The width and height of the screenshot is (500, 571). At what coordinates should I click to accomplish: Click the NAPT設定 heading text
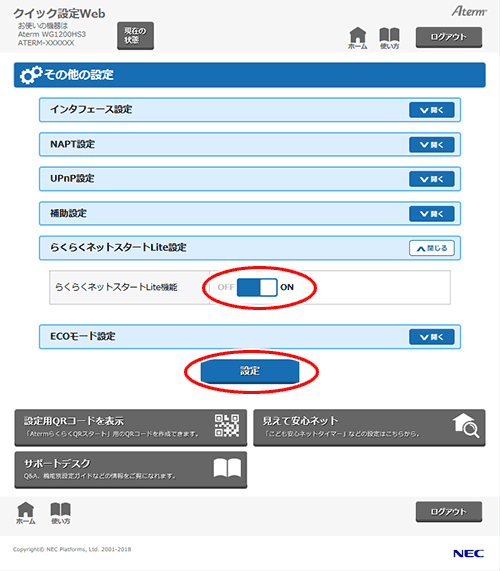click(72, 144)
